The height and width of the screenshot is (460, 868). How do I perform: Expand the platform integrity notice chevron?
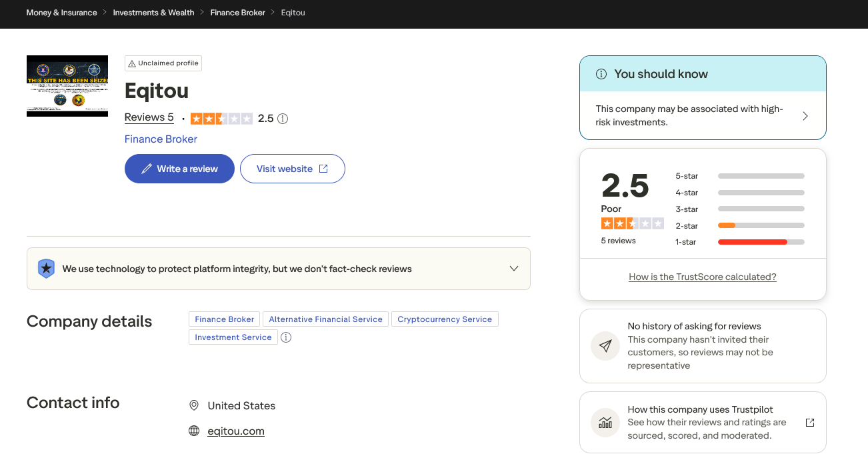[514, 269]
